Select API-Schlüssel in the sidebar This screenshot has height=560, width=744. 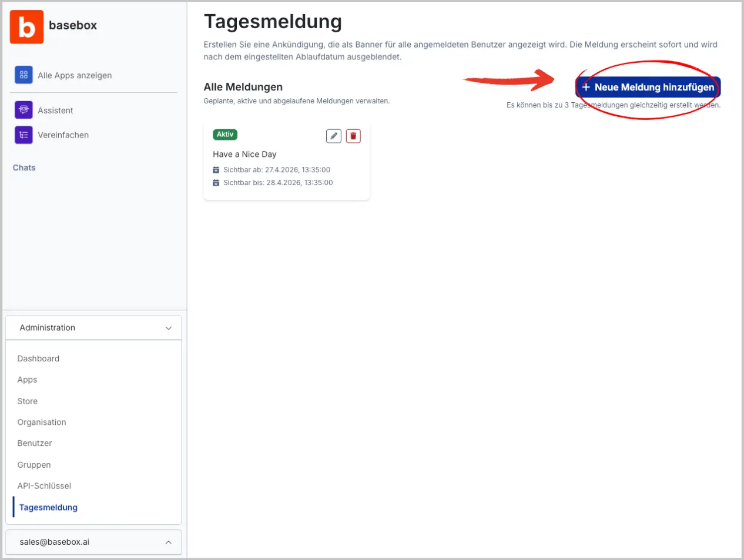click(44, 486)
